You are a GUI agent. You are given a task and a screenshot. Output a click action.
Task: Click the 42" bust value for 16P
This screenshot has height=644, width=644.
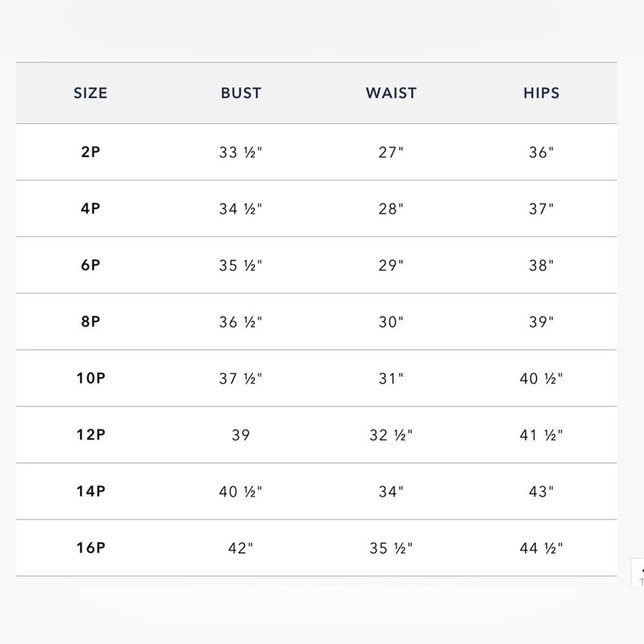point(241,548)
